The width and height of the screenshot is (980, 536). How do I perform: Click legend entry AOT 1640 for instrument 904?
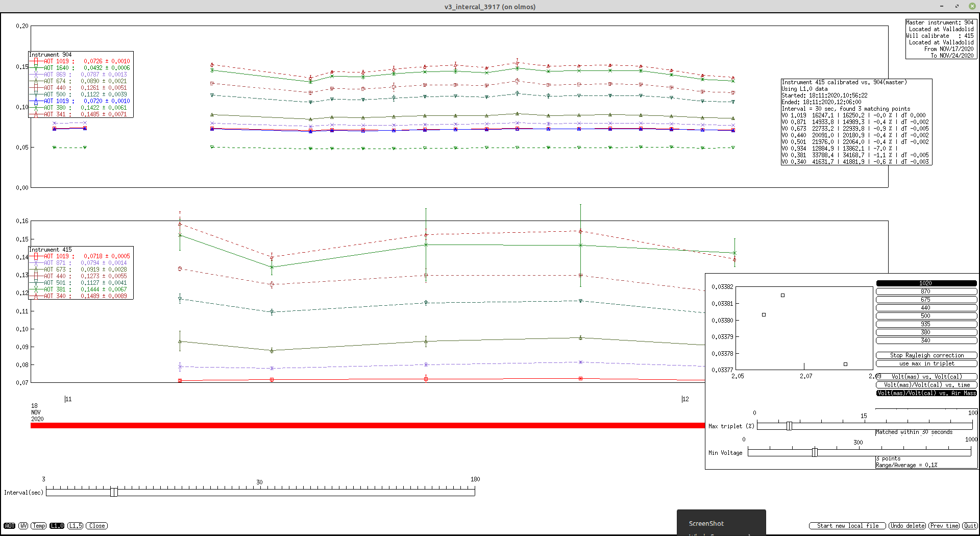(x=80, y=68)
